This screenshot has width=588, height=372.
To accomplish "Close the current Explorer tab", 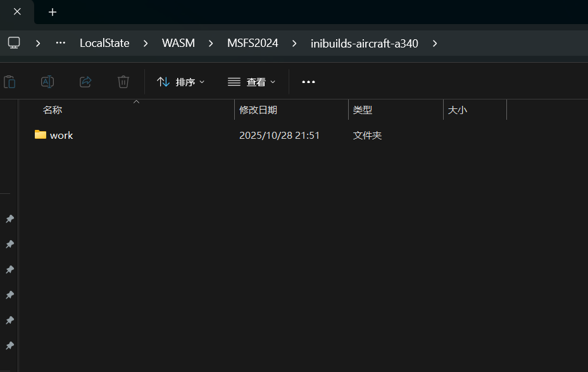I will 17,12.
